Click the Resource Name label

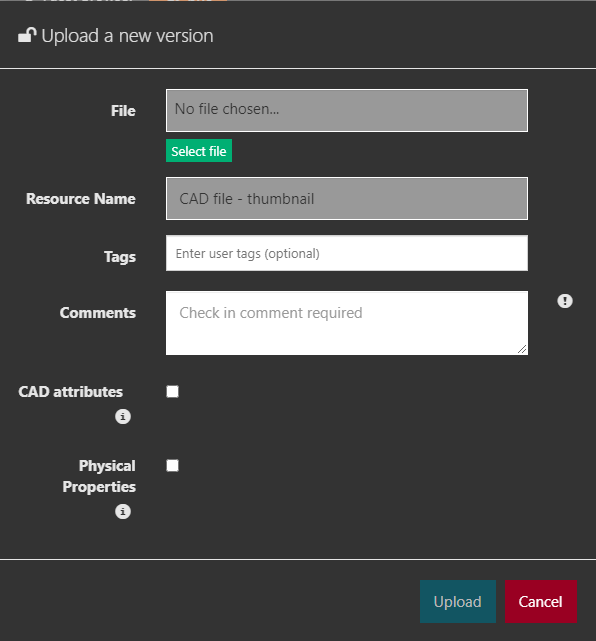(81, 199)
